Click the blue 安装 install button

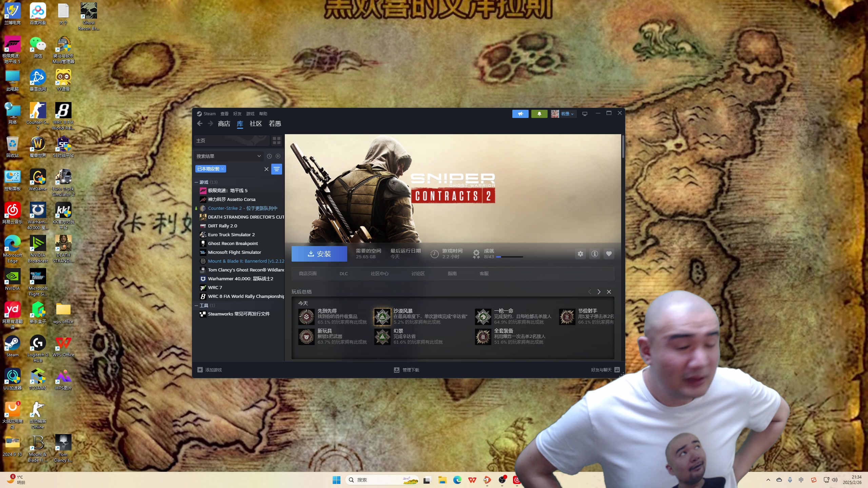[319, 254]
